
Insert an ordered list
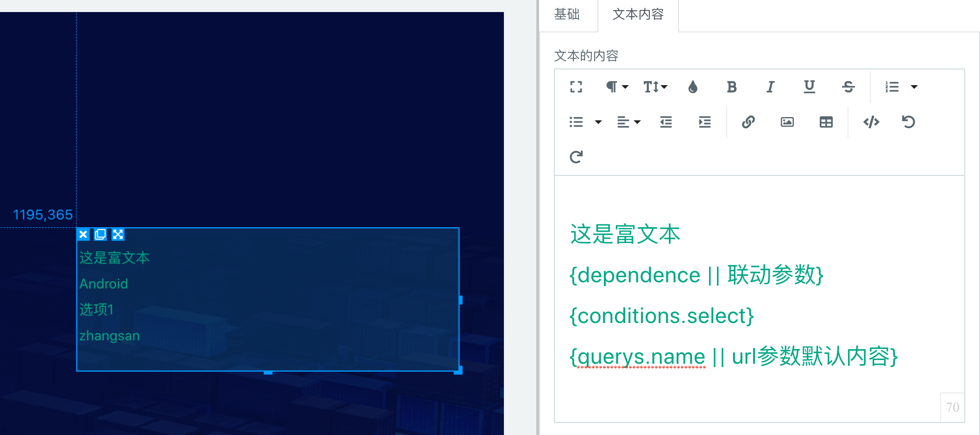pos(892,87)
